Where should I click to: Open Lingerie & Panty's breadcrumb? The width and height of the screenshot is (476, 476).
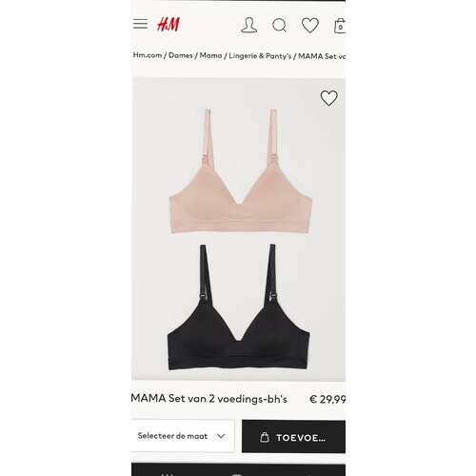(x=260, y=56)
